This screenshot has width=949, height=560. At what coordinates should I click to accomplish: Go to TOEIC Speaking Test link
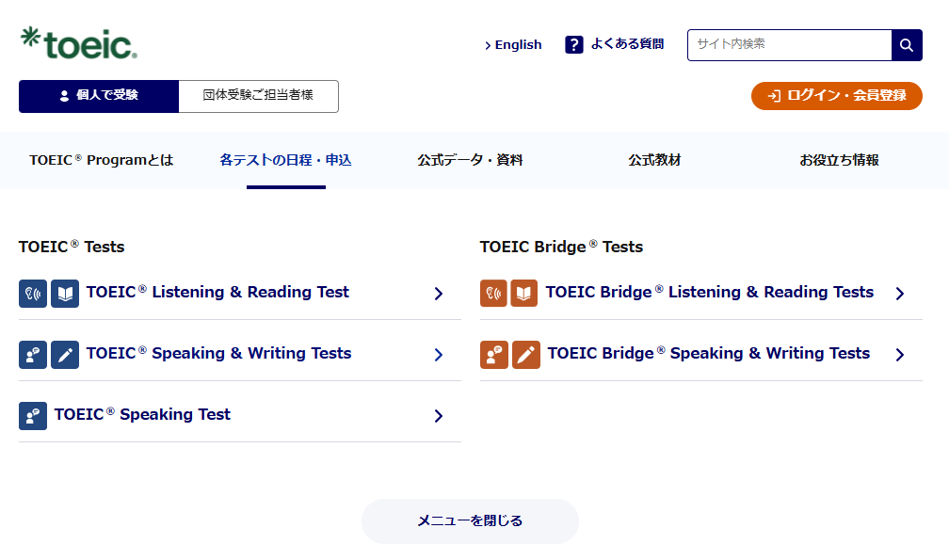143,414
